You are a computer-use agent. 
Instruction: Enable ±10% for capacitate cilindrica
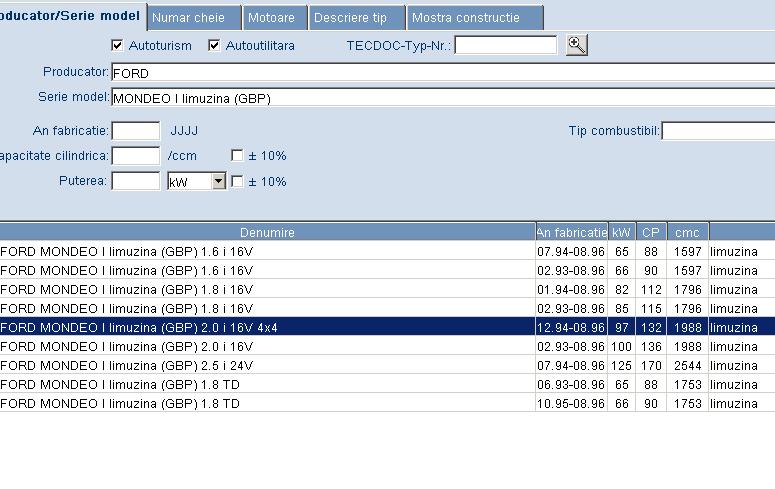[237, 156]
